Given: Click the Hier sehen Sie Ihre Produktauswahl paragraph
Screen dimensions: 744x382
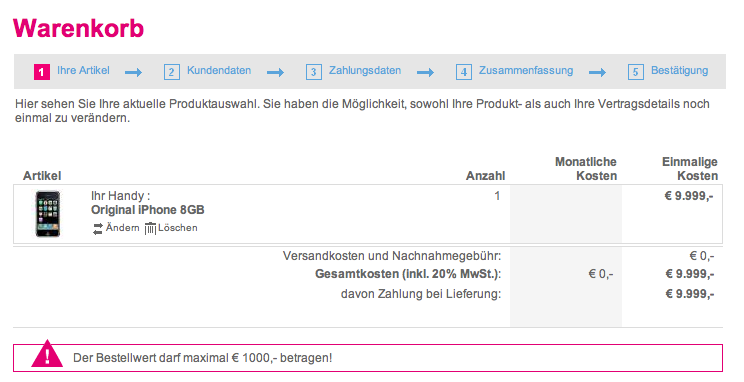Looking at the screenshot, I should [x=363, y=111].
